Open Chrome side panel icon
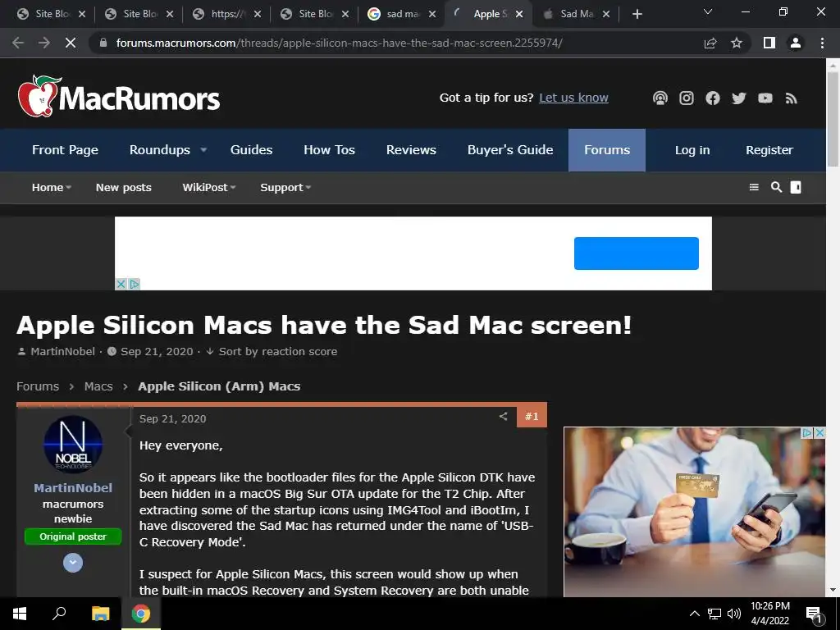 (769, 43)
